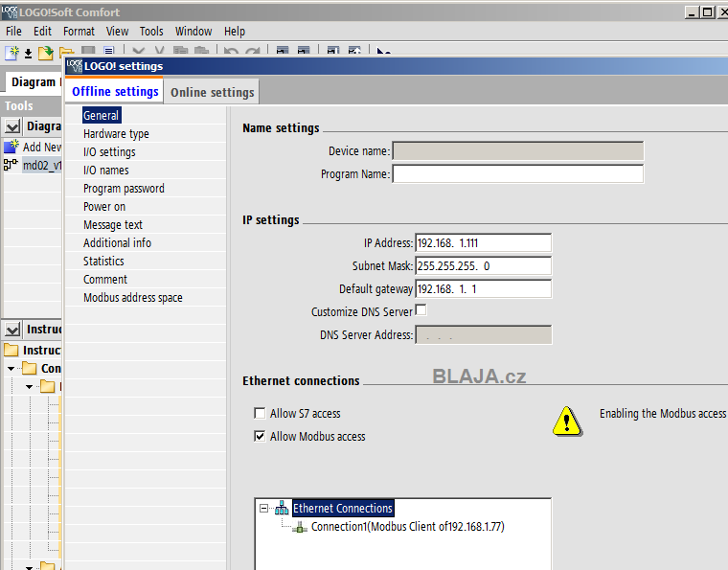Click the LOGO! settings dialog title icon
Image resolution: width=728 pixels, height=570 pixels.
point(74,66)
